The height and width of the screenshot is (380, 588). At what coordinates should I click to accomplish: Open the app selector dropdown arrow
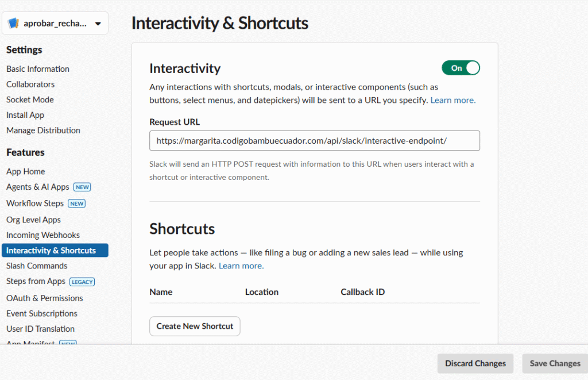[x=98, y=24]
